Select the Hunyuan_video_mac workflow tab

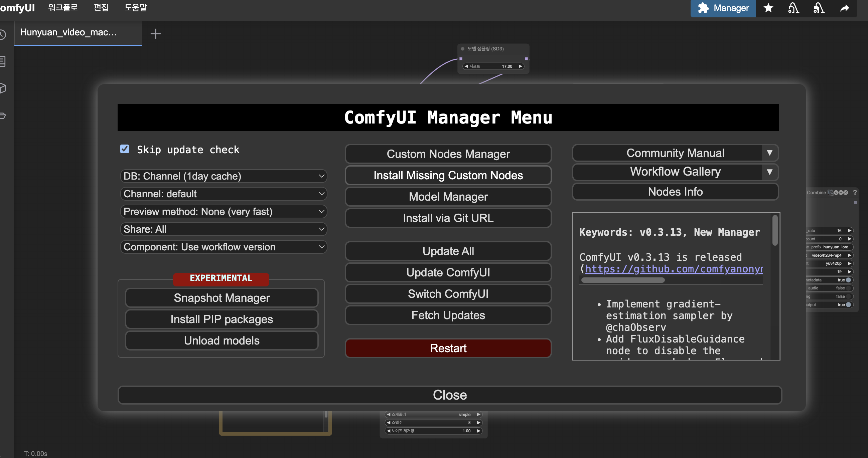point(68,32)
